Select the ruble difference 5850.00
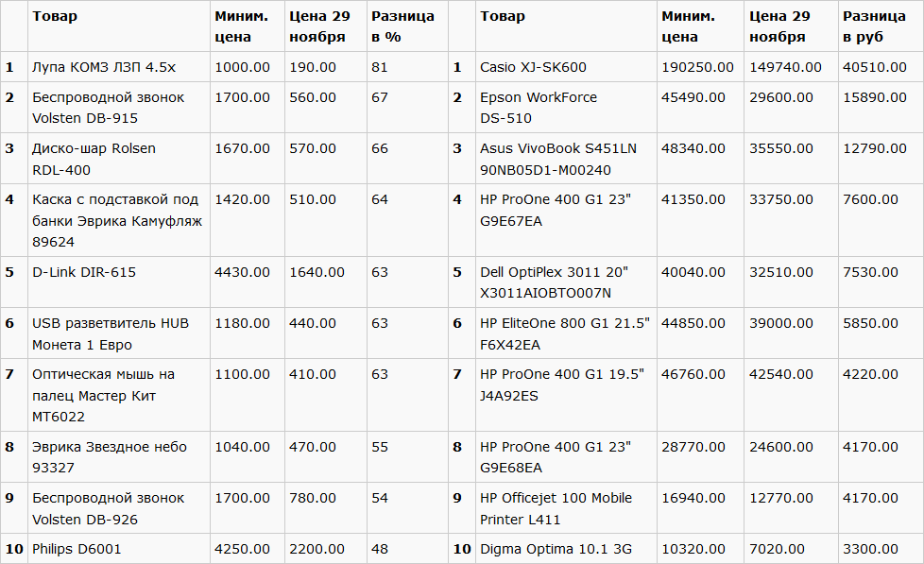Screen dimensions: 924x564 pos(870,323)
